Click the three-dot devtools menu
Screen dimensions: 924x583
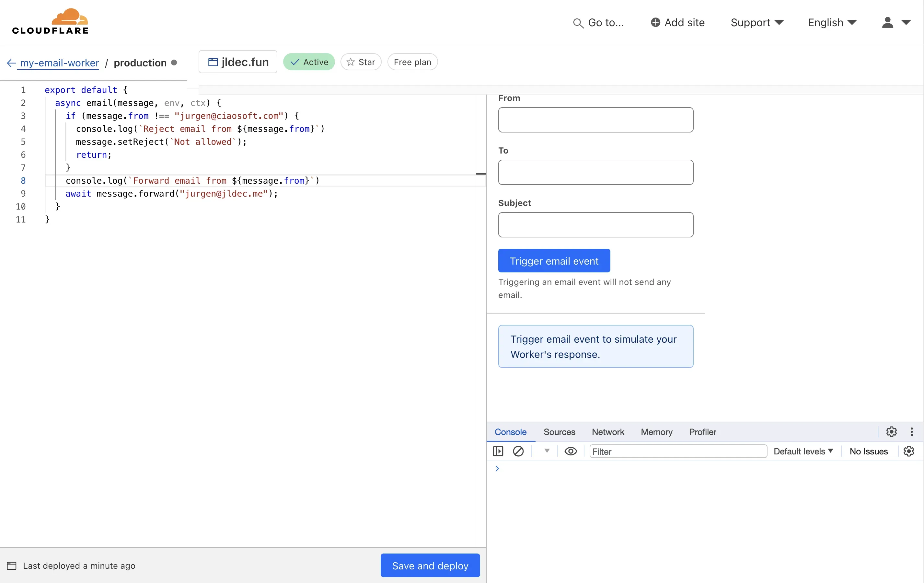coord(912,431)
